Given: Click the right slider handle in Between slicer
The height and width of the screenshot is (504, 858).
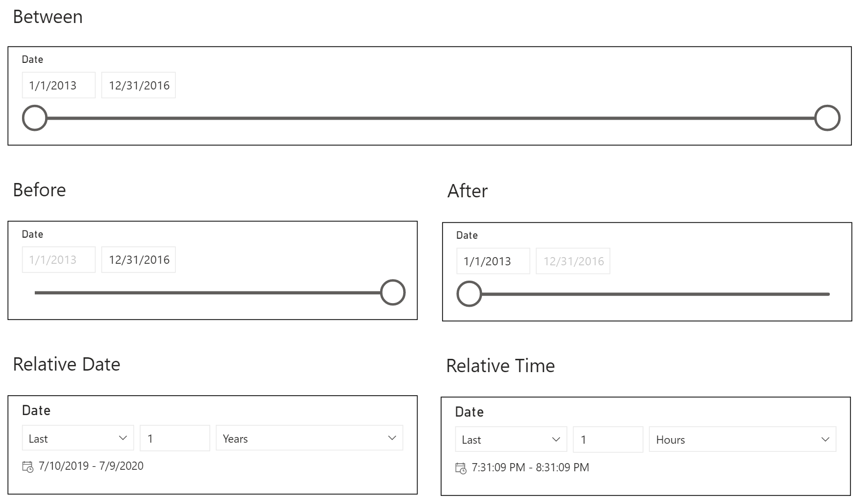Looking at the screenshot, I should click(x=827, y=118).
